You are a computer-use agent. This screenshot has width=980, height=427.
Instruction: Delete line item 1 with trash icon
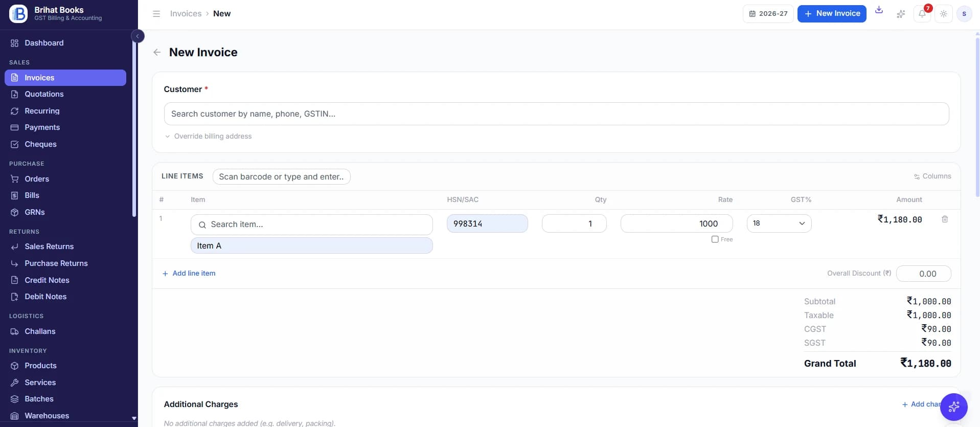pyautogui.click(x=945, y=219)
